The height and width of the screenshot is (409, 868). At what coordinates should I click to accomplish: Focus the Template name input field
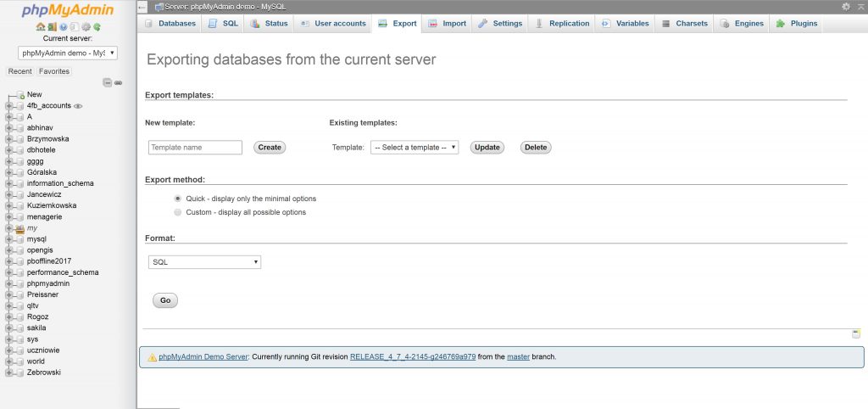point(196,148)
